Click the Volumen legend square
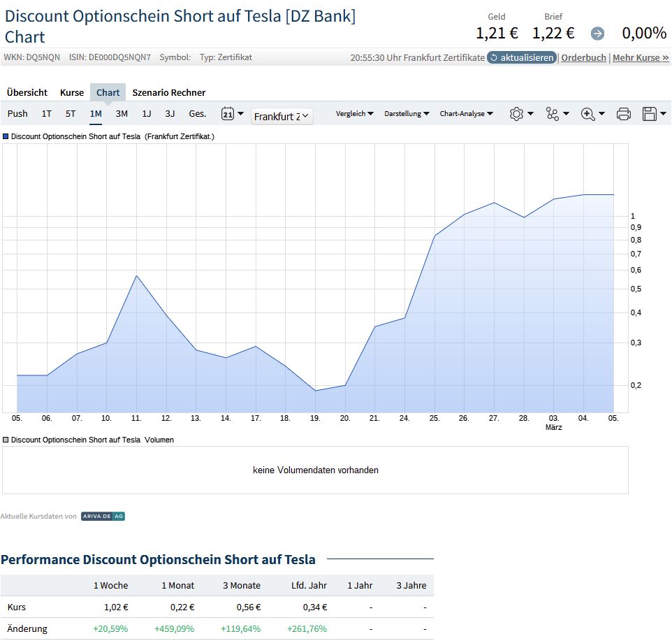Viewport: 672px width, 641px height. (6, 440)
